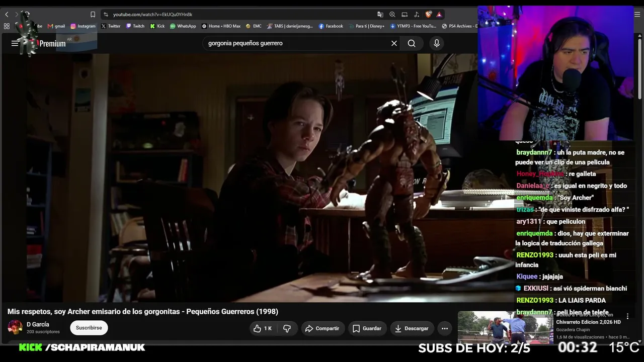
Task: Open the PS4 Archives bookmark
Action: click(x=459, y=26)
